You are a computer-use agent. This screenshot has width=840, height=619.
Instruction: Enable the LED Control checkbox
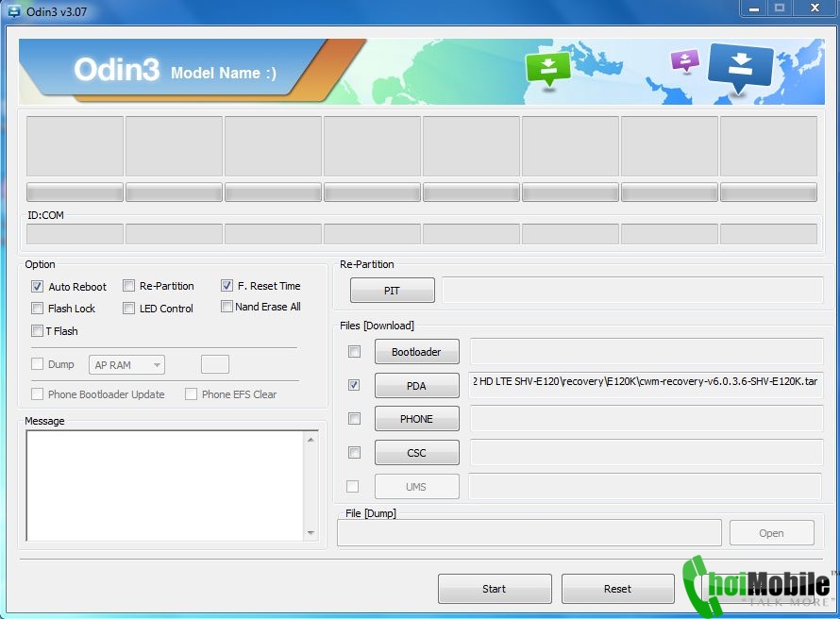128,309
